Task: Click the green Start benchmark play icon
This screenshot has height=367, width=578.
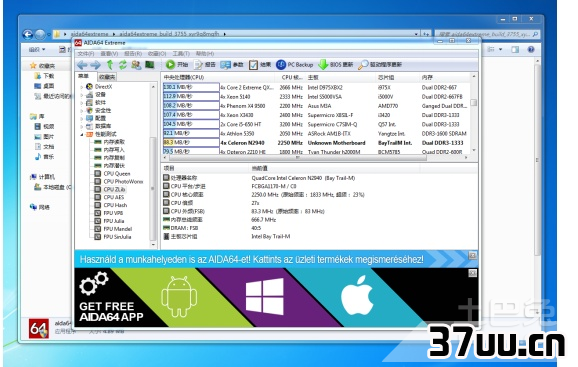Action: (x=170, y=64)
